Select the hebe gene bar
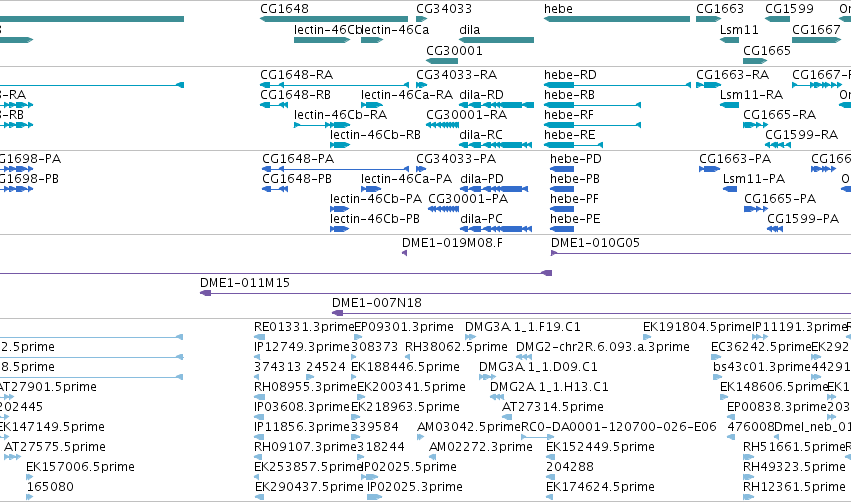851x502 pixels. [x=617, y=19]
